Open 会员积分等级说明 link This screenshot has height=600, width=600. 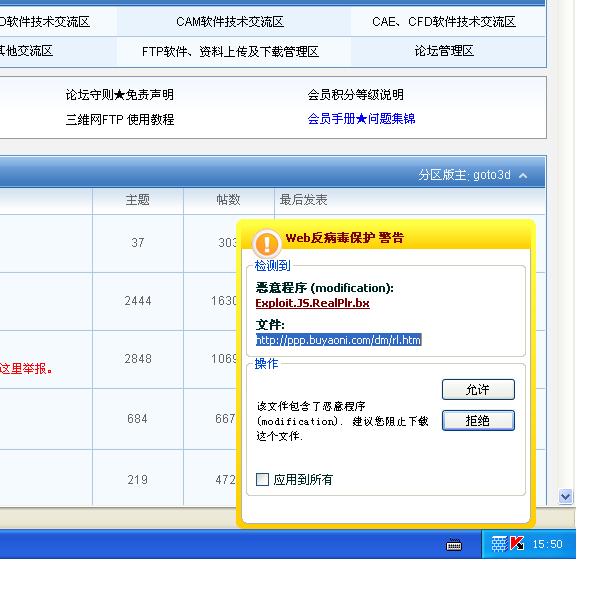[x=355, y=95]
